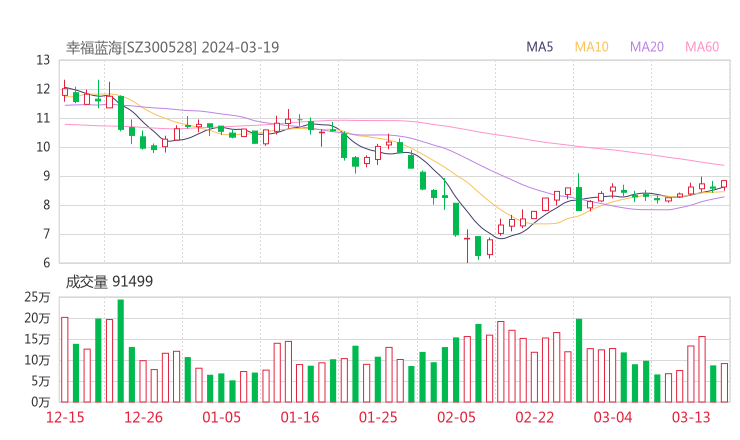Click the volume axis label 0万
The height and width of the screenshot is (440, 740).
tap(40, 402)
